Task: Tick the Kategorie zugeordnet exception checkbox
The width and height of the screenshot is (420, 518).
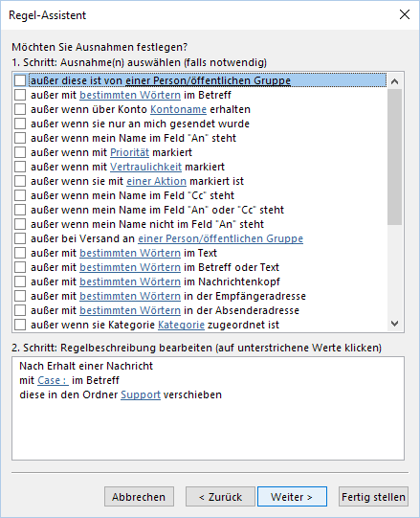Action: [20, 326]
